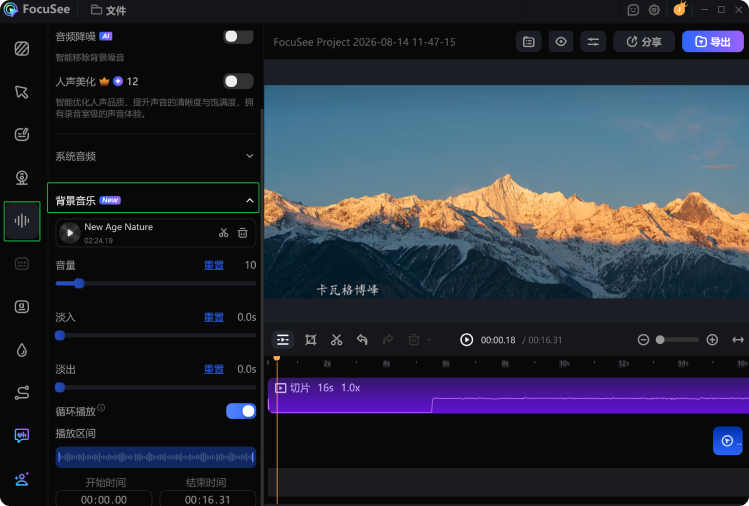The image size is (749, 506).
Task: Open the webcam settings sidebar icon
Action: tap(22, 178)
